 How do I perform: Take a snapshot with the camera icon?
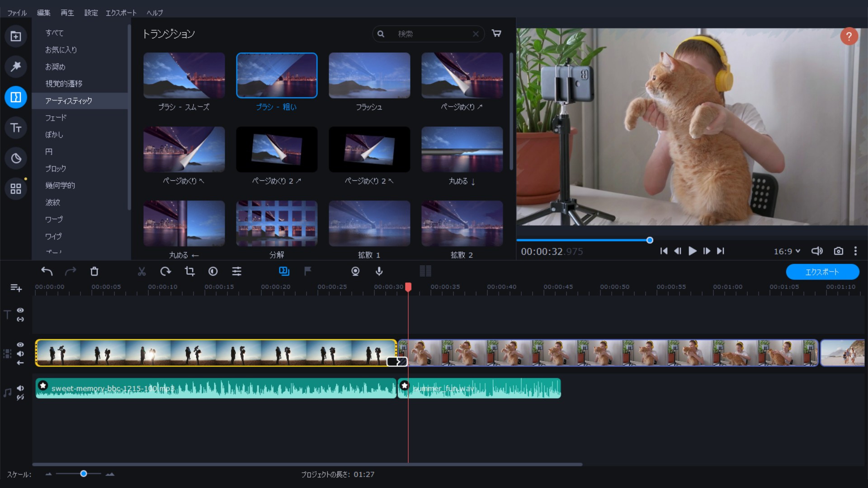point(838,251)
